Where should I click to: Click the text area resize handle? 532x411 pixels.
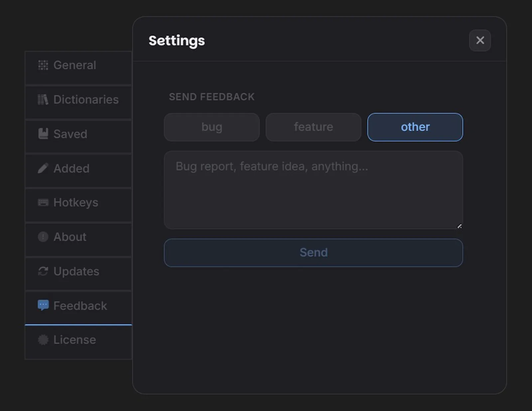[x=459, y=226]
